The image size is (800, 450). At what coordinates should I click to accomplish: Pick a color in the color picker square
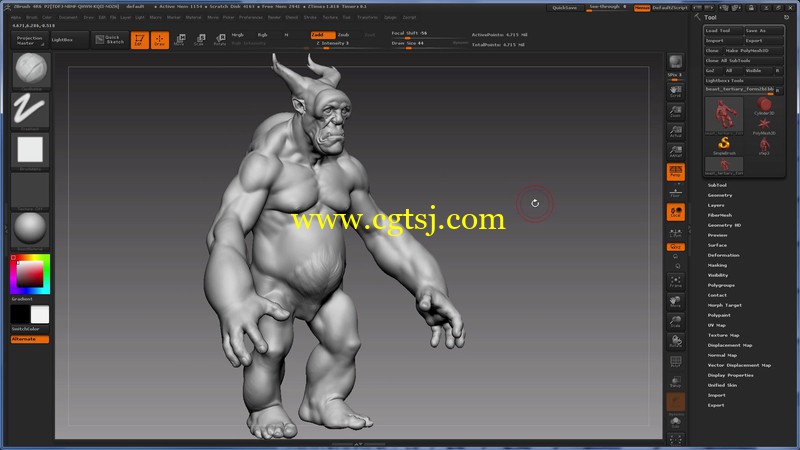click(x=30, y=274)
